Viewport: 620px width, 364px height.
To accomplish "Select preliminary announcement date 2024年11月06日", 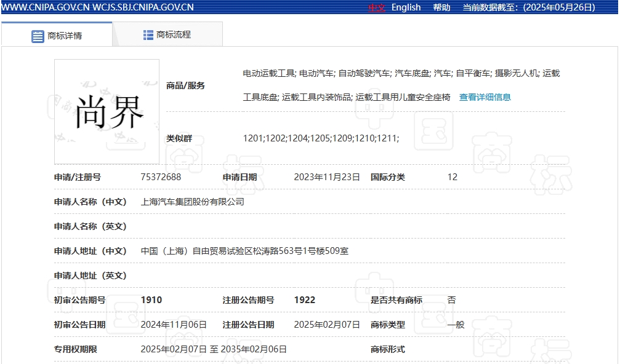I will click(174, 325).
